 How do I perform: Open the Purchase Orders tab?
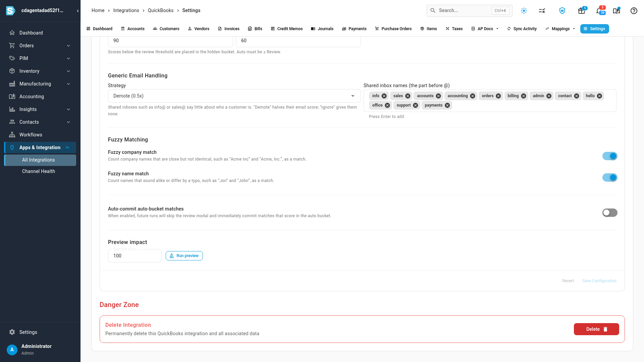[x=393, y=29]
